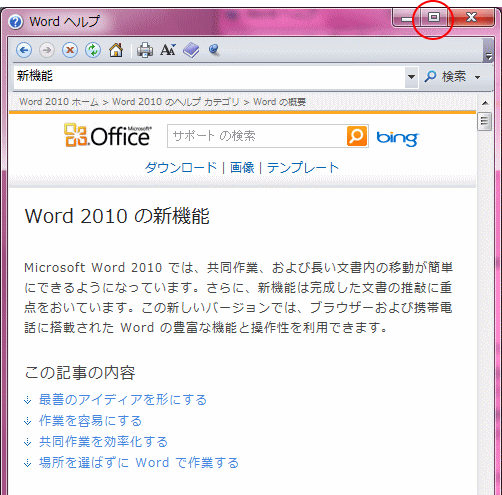Open the Word 2010 ホーム breadcrumb link
Image resolution: width=502 pixels, height=495 pixels.
tap(59, 102)
